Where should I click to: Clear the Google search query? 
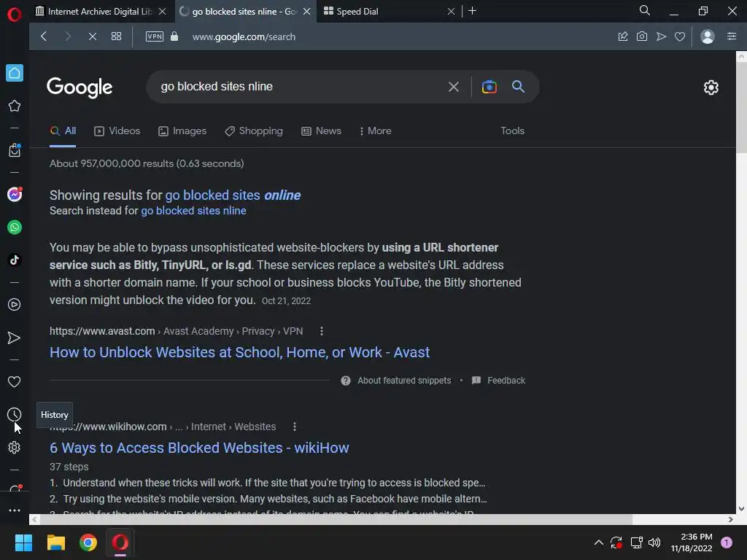point(454,87)
